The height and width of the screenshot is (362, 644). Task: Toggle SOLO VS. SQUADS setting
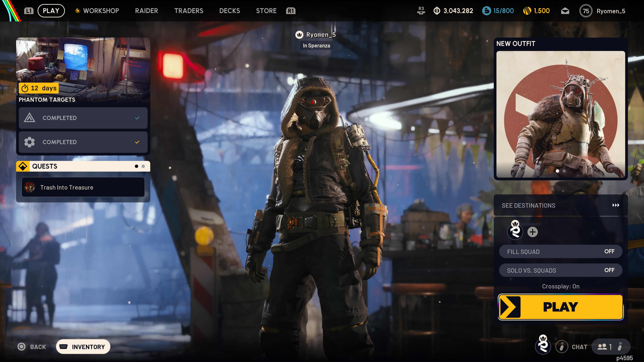[x=560, y=270]
